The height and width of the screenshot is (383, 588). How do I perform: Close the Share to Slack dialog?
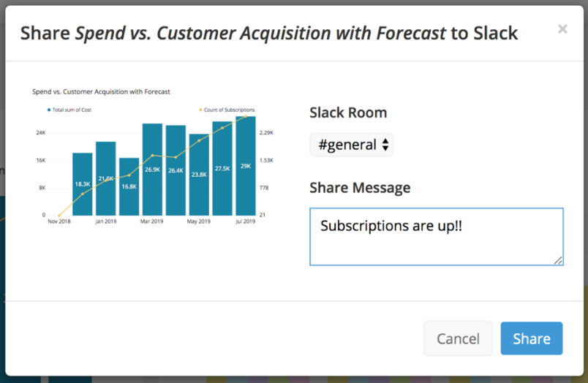562,29
